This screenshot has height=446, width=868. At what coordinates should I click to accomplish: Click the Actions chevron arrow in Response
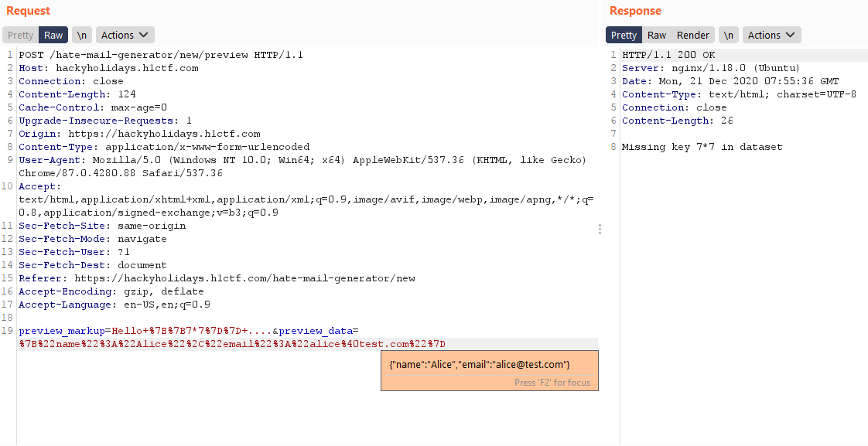tap(791, 35)
